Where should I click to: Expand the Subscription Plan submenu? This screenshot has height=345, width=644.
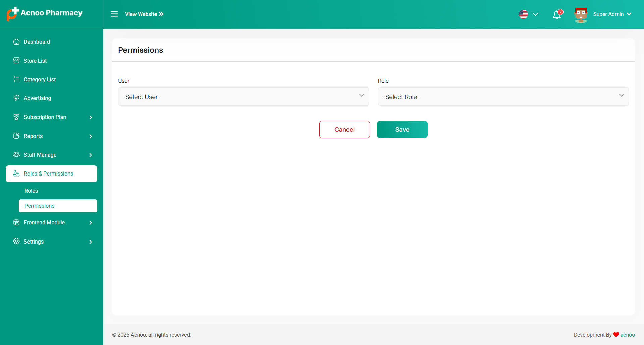(90, 117)
